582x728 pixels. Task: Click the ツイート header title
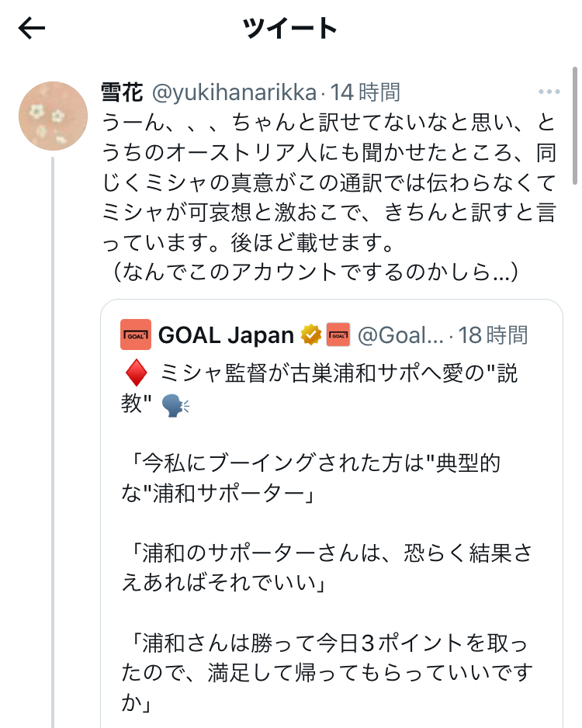coord(290,29)
